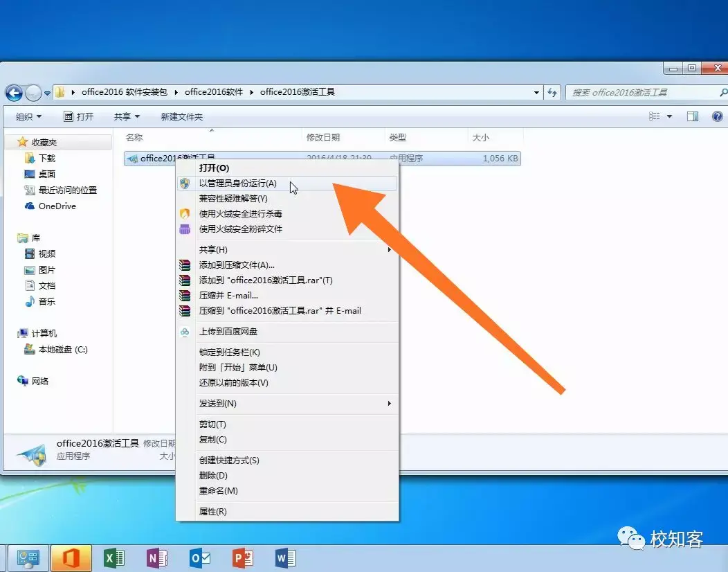
Task: Choose 锁定到任务栏(K) menu item
Action: (x=287, y=352)
